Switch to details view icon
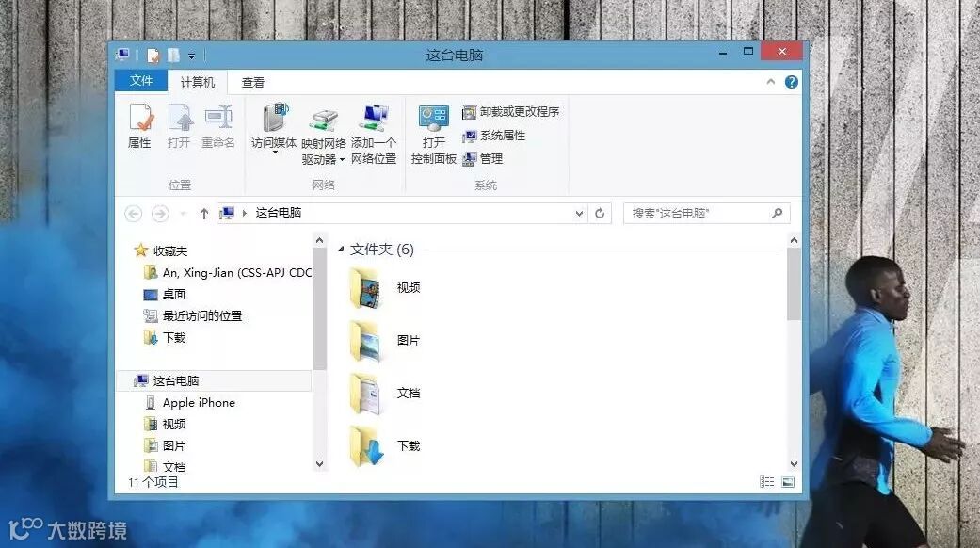 coord(767,482)
